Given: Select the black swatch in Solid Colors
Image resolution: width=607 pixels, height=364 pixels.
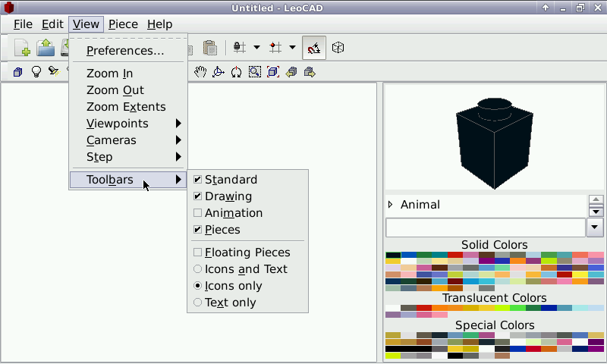Looking at the screenshot, I should (393, 255).
